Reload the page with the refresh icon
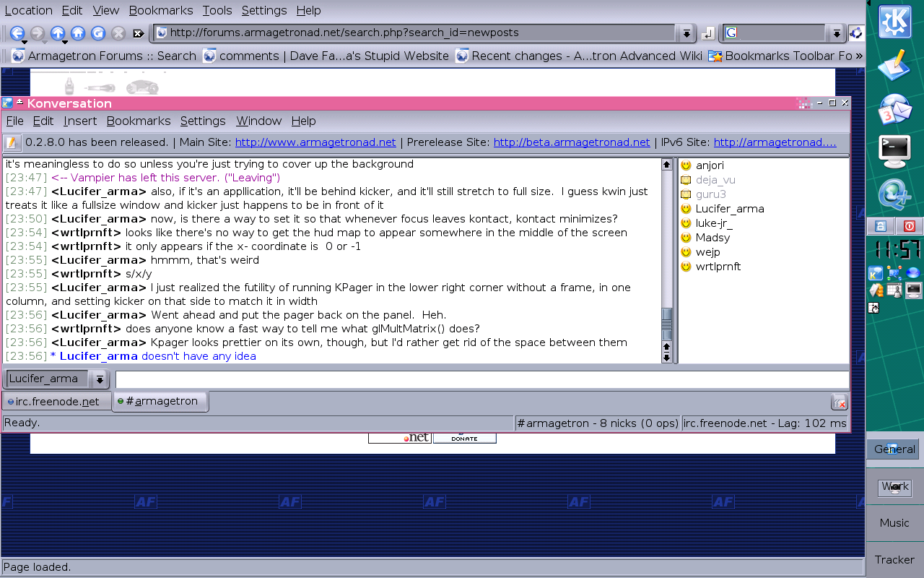The width and height of the screenshot is (924, 578). (98, 33)
